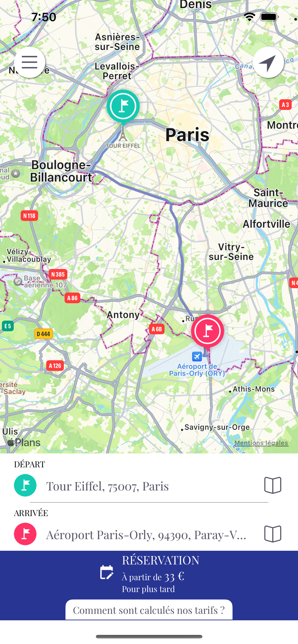The width and height of the screenshot is (298, 644).
Task: Open the hamburger menu
Action: 29,62
